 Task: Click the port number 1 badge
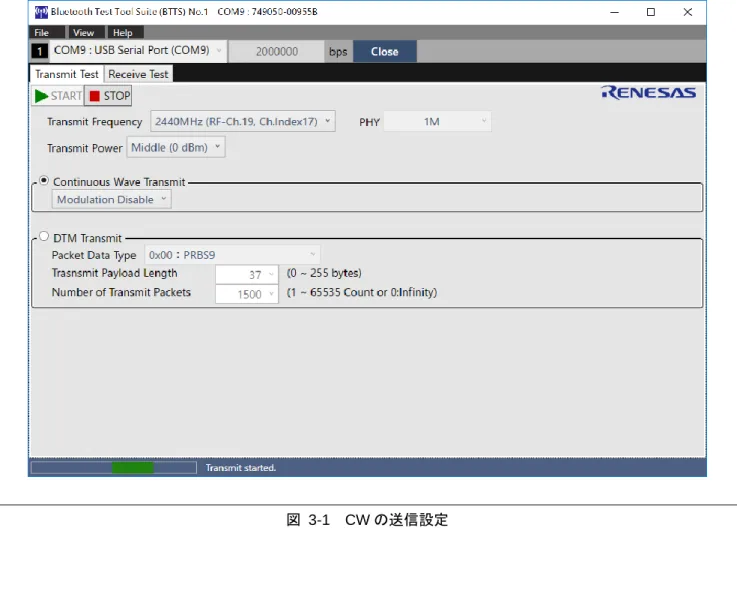coord(39,51)
